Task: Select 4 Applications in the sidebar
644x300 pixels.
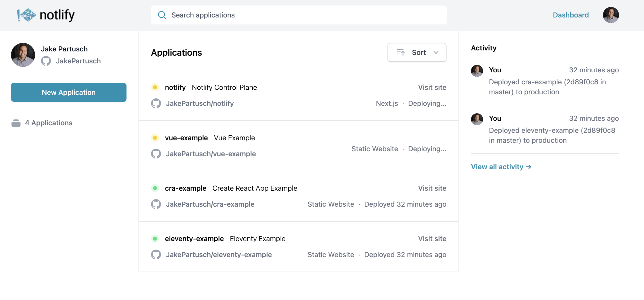Action: pyautogui.click(x=48, y=123)
